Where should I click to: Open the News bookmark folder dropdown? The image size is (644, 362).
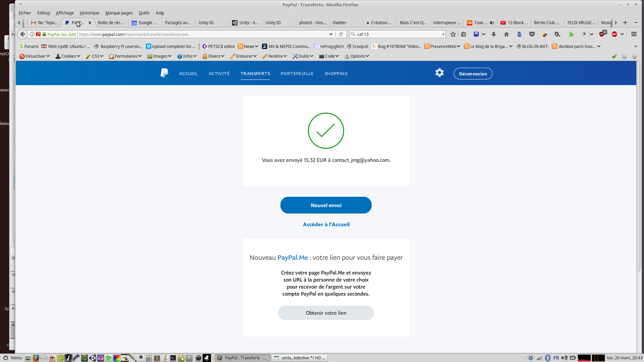click(248, 46)
